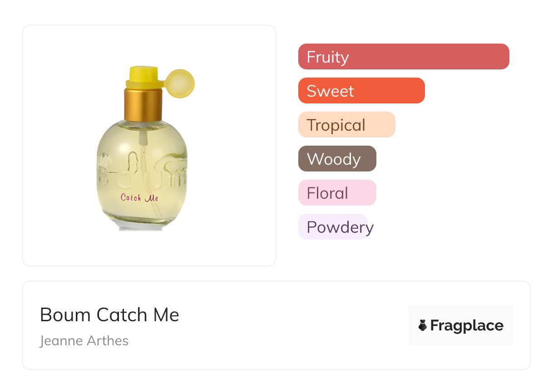Select the lavender Powdery accord bar
Screen dimensions: 553x392
click(x=333, y=227)
